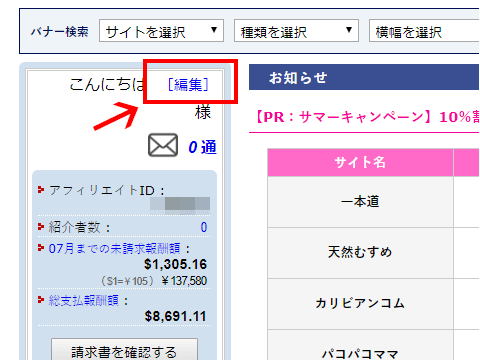Click the アフィリエイトID label

[x=107, y=191]
